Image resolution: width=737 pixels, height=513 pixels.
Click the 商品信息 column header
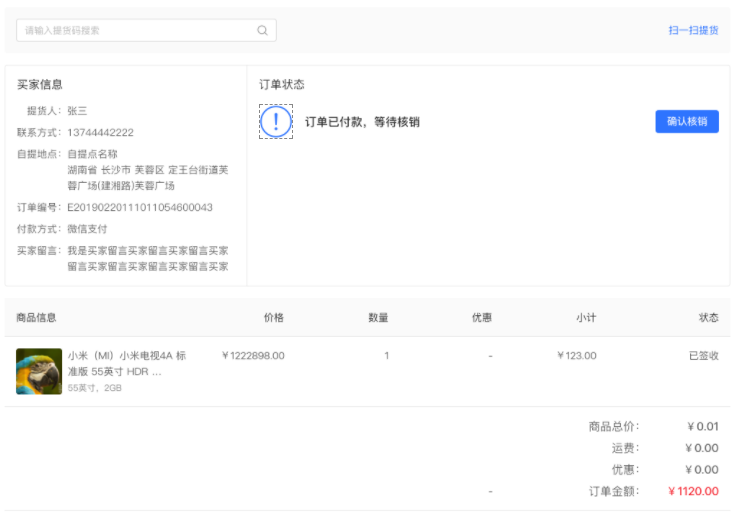36,318
